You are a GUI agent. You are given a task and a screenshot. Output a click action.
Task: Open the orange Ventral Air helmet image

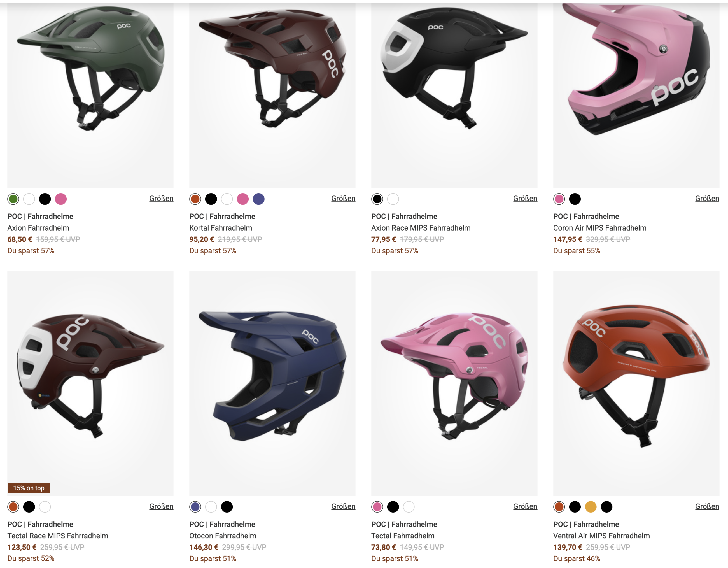coord(636,383)
